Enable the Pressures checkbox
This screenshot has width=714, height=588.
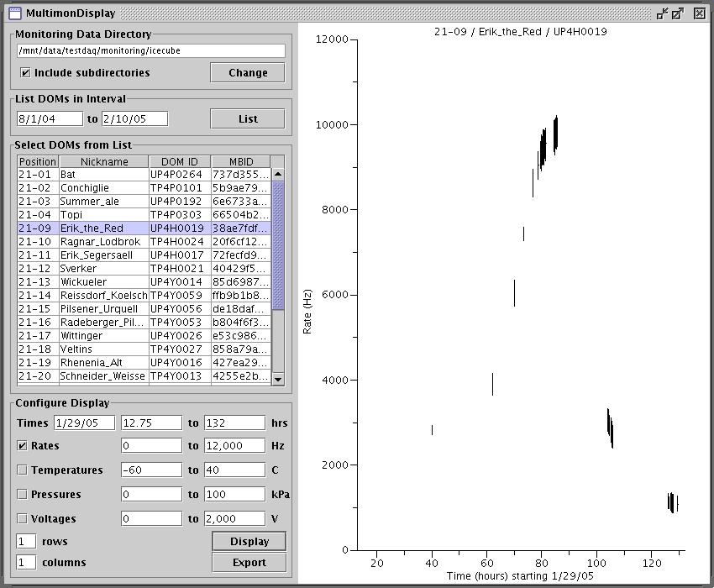click(x=23, y=495)
